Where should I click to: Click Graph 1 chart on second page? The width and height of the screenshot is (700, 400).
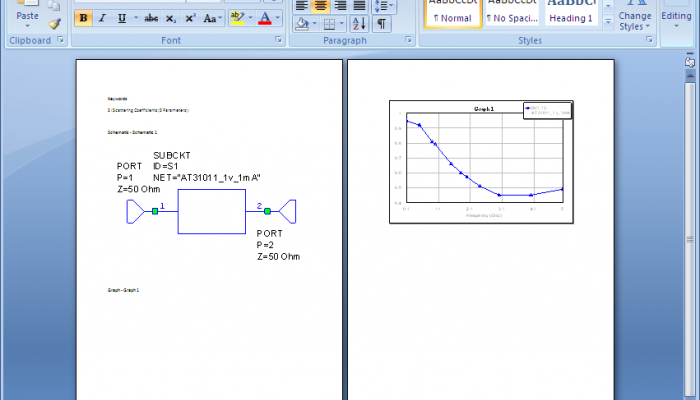pos(480,161)
